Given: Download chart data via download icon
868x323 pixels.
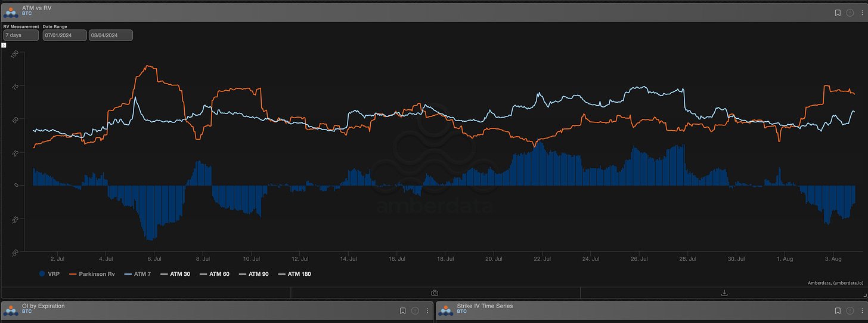Looking at the screenshot, I should (724, 293).
